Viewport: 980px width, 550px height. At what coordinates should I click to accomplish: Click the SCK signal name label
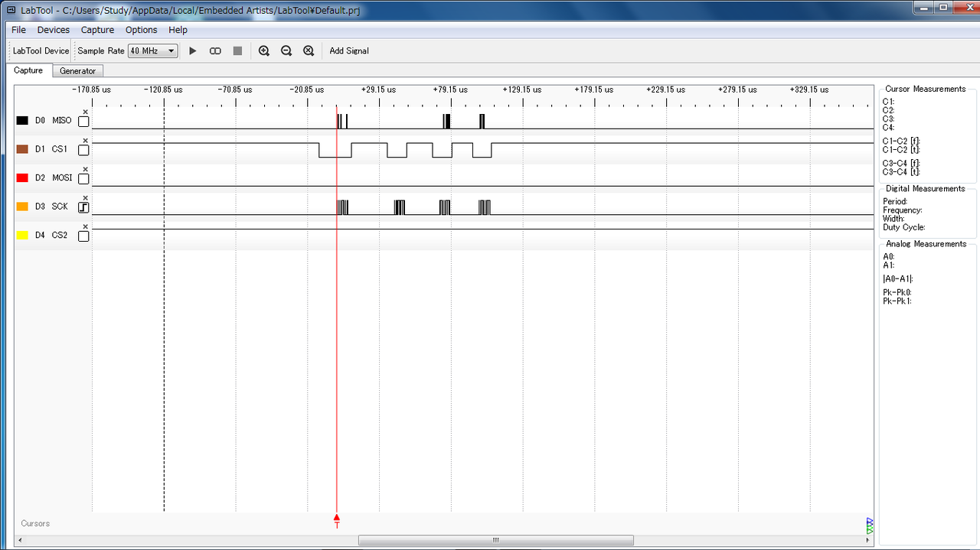(x=60, y=207)
